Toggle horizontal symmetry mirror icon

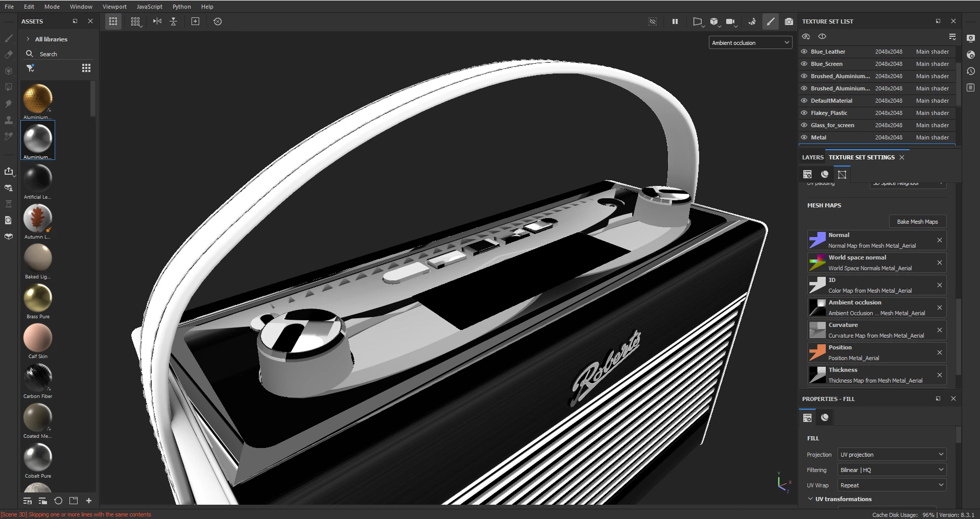tap(157, 21)
